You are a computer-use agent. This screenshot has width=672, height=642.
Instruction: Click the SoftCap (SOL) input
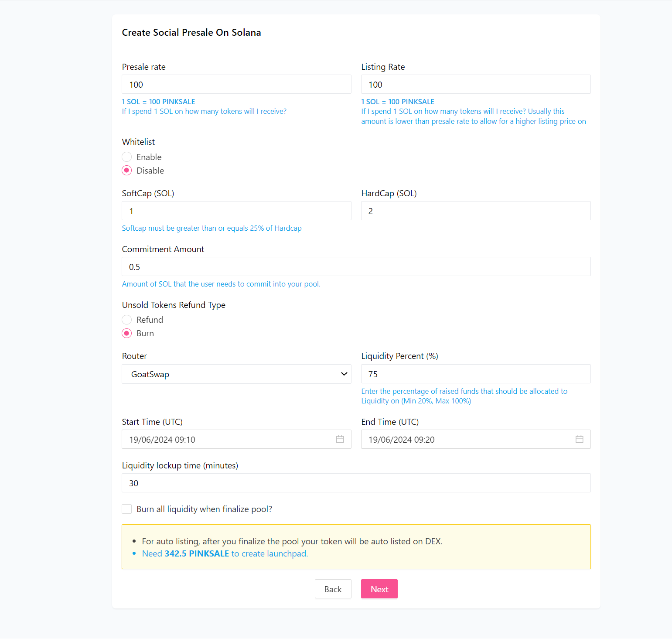[236, 211]
